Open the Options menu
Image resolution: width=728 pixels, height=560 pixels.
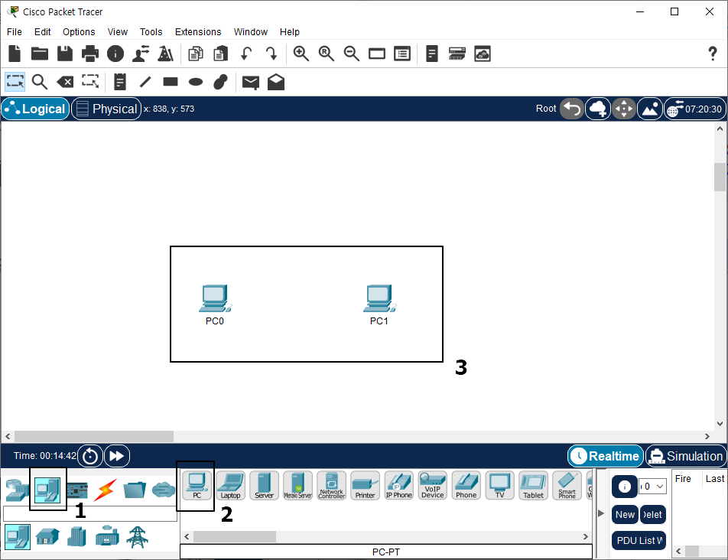point(79,31)
